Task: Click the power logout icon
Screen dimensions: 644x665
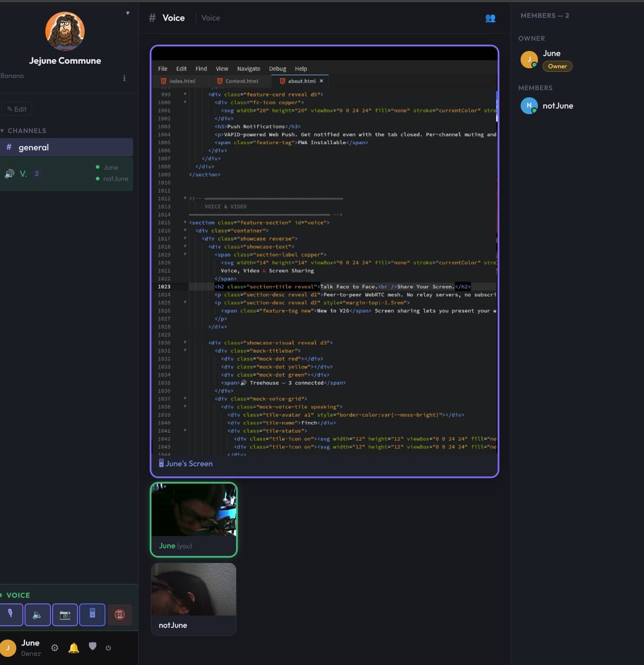Action: 108,648
